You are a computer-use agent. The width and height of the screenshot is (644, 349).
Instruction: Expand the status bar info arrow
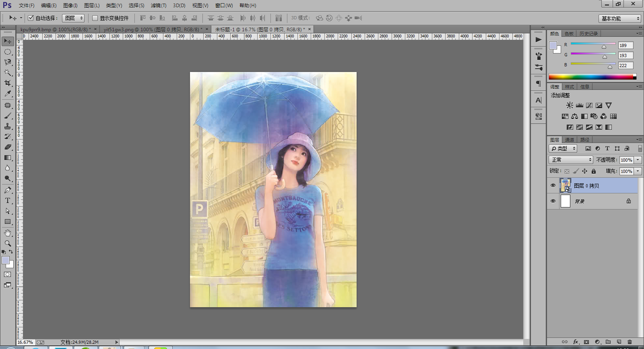[x=117, y=342]
